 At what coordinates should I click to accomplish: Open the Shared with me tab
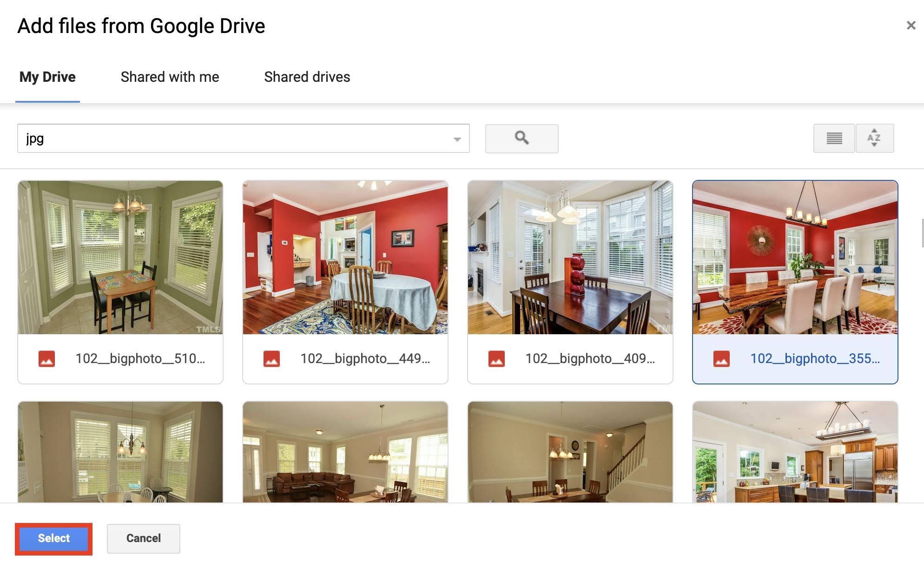[170, 77]
